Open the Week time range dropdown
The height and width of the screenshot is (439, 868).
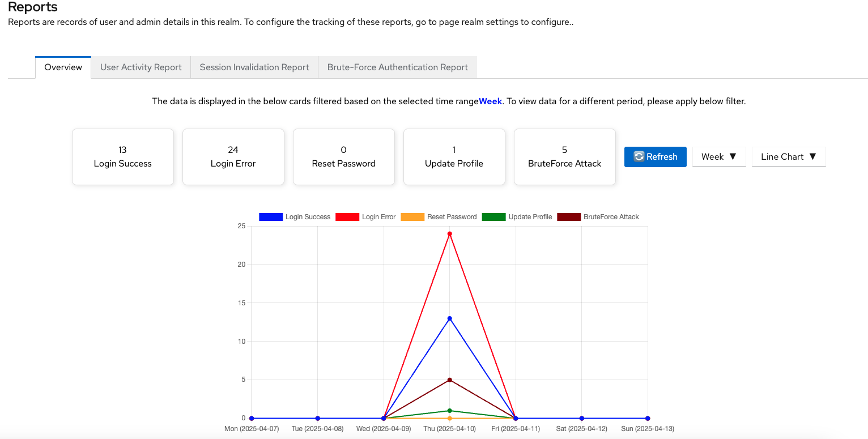[718, 157]
